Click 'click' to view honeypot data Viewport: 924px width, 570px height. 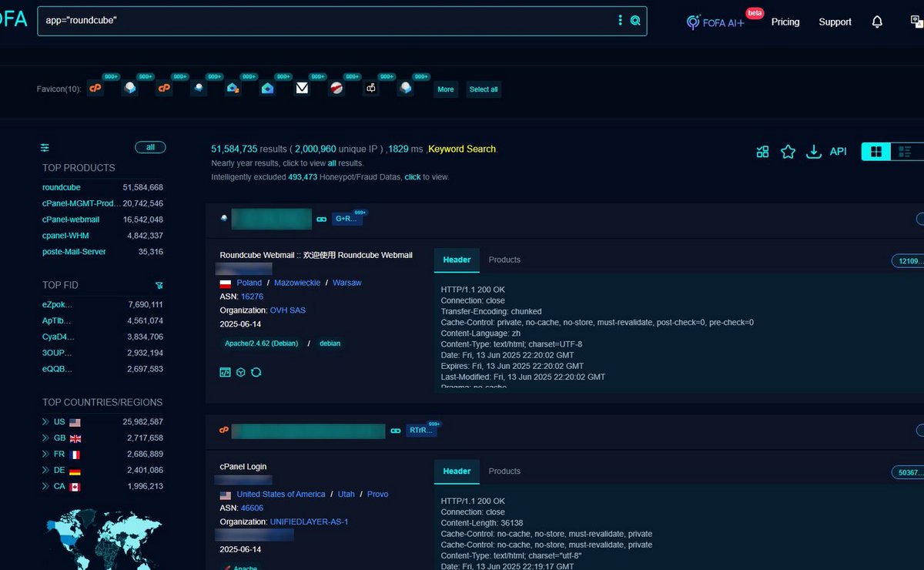[413, 177]
